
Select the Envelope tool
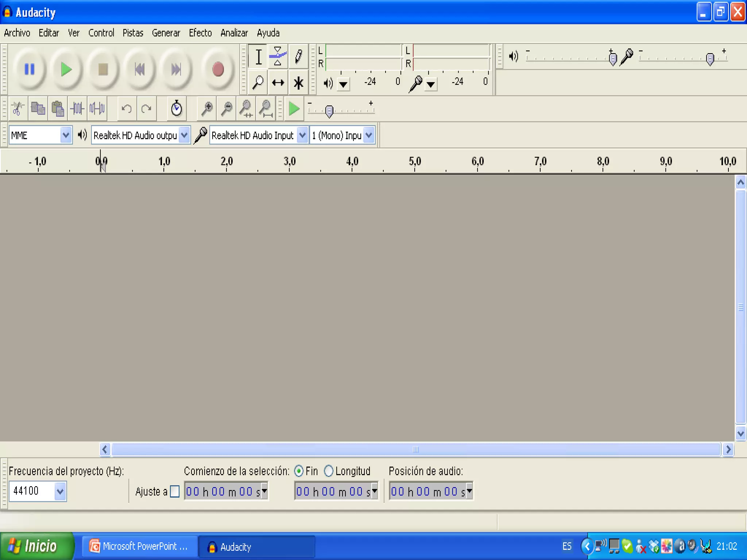278,57
